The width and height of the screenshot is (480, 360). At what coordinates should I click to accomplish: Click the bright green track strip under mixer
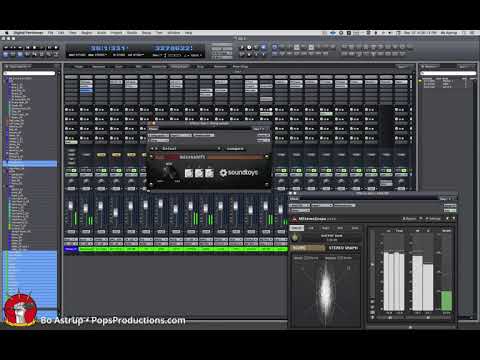coord(183,249)
